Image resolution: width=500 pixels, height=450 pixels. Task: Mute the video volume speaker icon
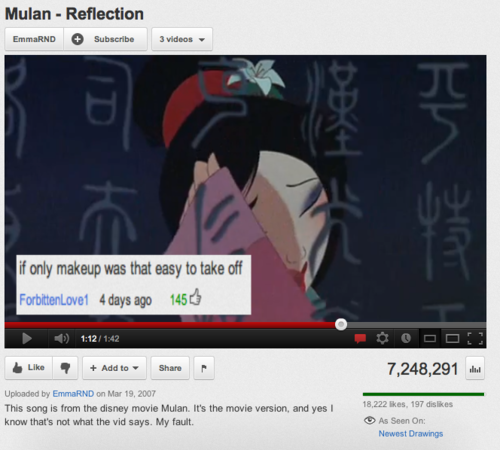(x=62, y=339)
